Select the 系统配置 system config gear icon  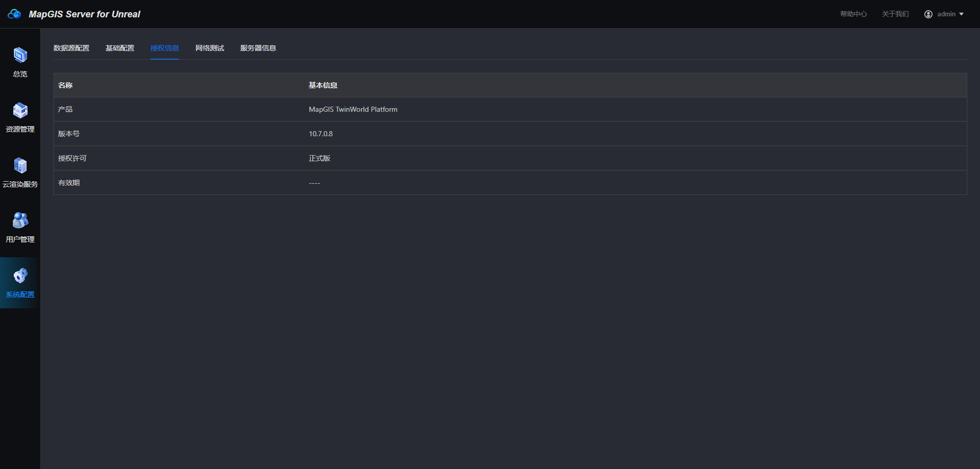20,275
